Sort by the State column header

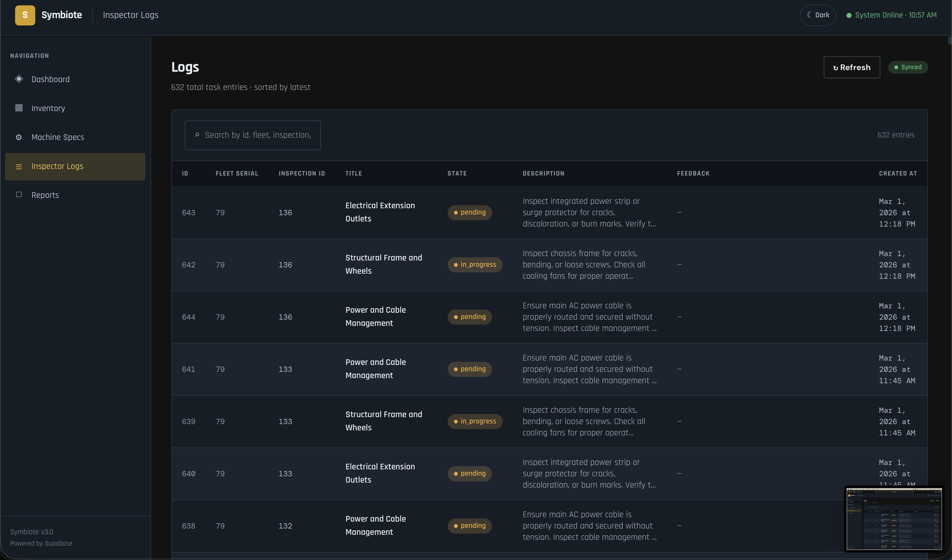[457, 173]
